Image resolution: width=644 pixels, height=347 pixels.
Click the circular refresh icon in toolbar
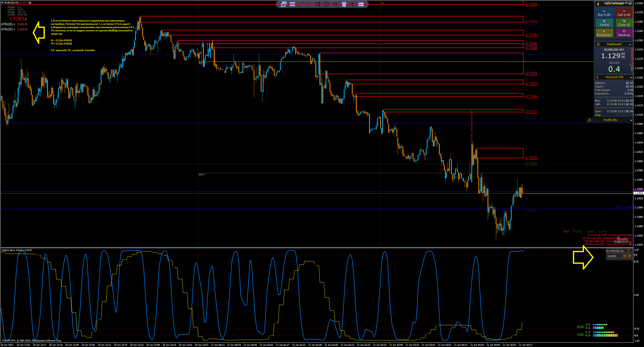[x=335, y=4]
